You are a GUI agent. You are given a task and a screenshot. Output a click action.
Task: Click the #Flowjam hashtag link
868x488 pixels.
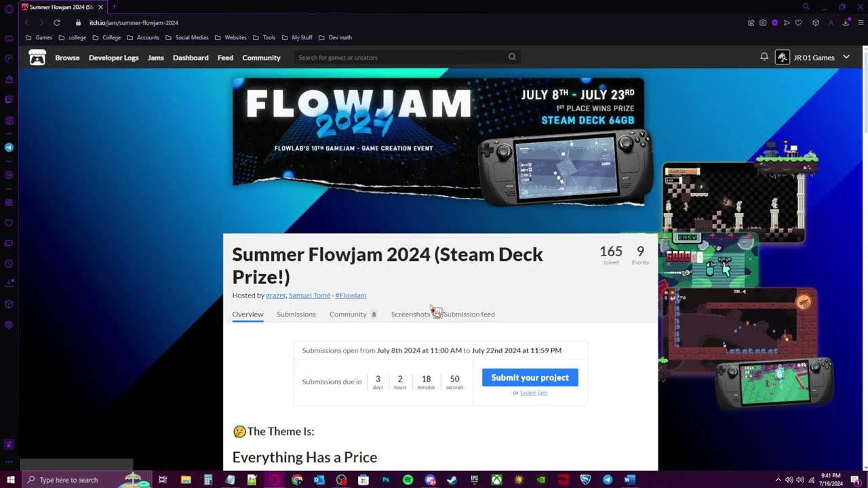tap(351, 296)
